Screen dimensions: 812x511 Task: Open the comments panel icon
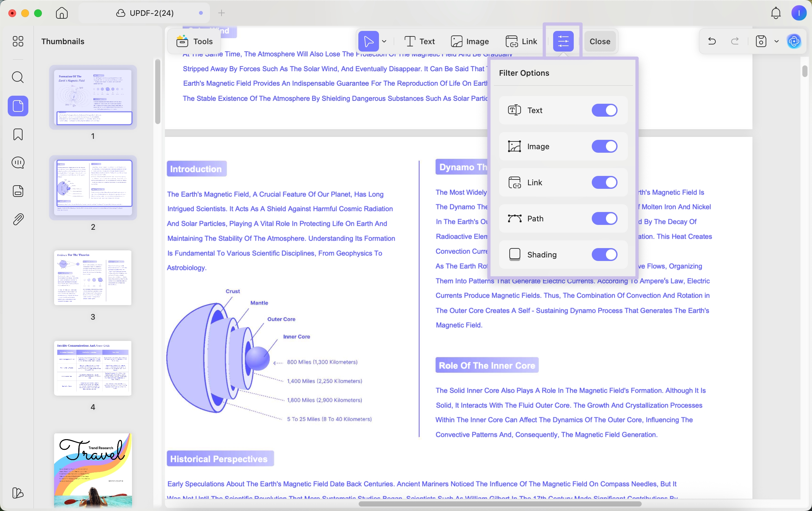tap(17, 163)
